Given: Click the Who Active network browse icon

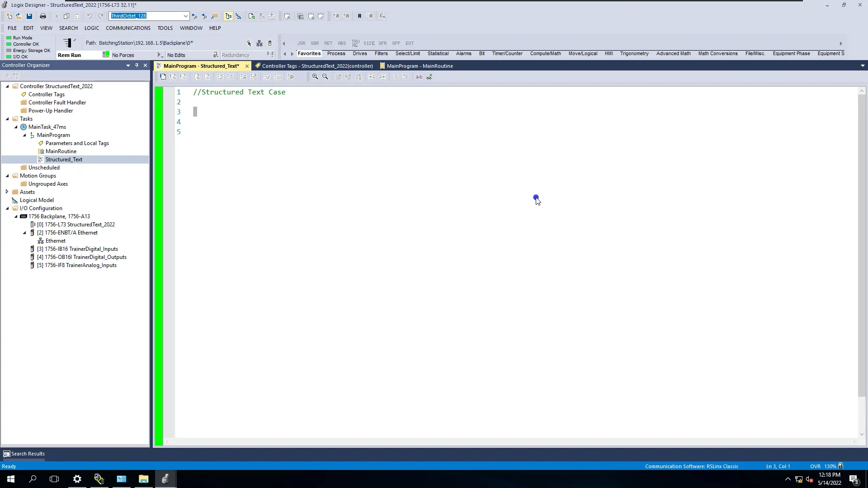Looking at the screenshot, I should 259,43.
